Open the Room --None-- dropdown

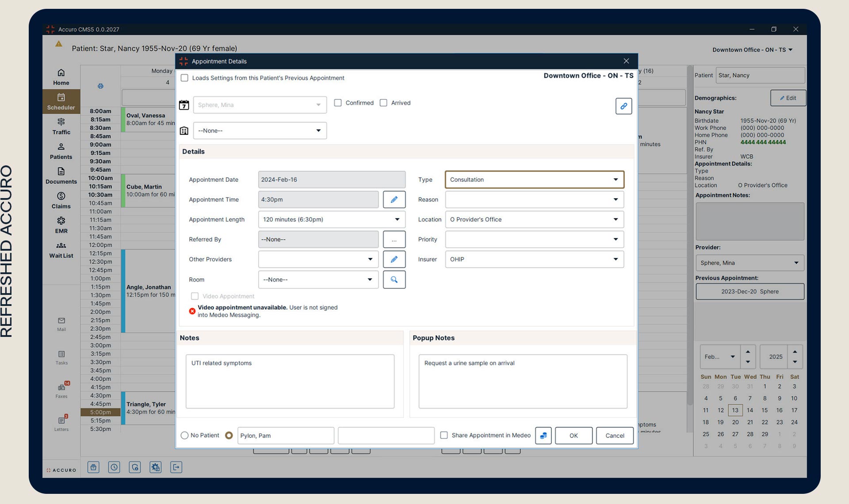pos(318,279)
